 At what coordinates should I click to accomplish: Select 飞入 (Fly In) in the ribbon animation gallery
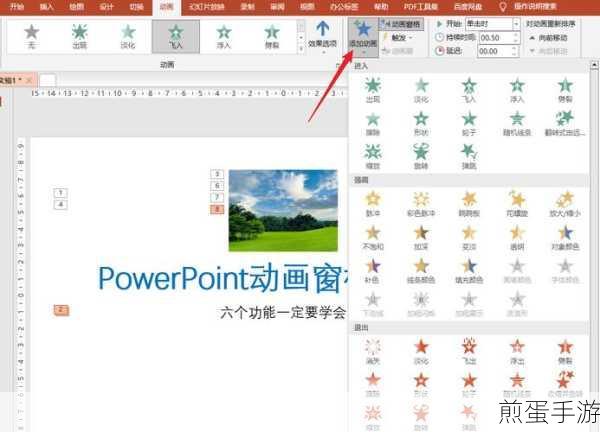[x=176, y=36]
